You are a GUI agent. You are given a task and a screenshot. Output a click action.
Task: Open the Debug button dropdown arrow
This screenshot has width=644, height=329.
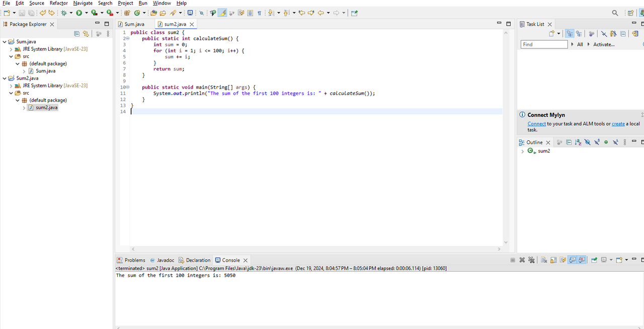pyautogui.click(x=71, y=13)
